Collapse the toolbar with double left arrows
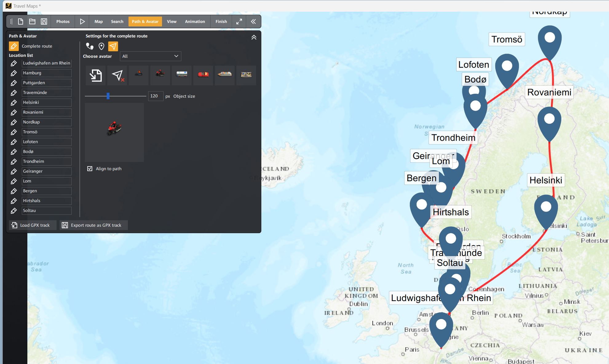This screenshot has height=364, width=609. pyautogui.click(x=253, y=22)
